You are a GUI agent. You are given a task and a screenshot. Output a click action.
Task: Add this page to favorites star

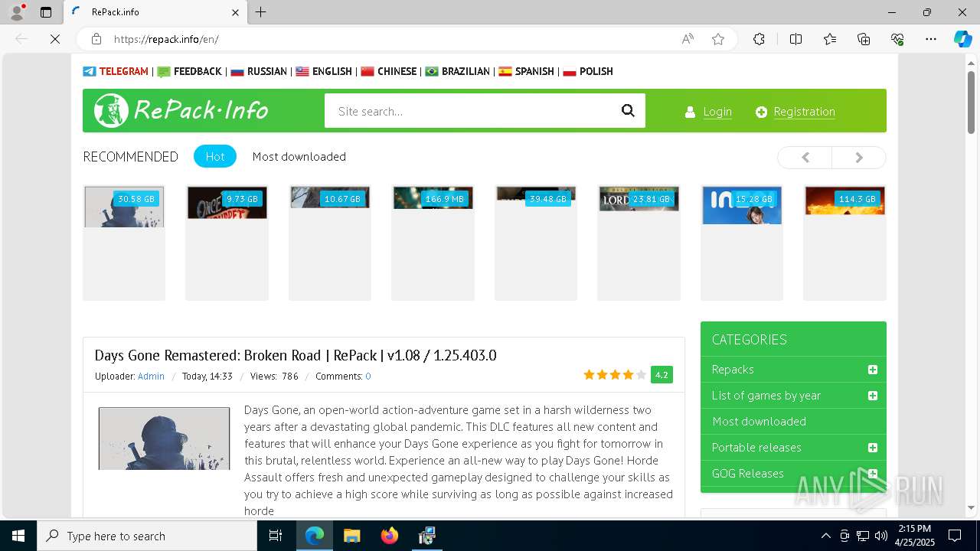(x=718, y=39)
